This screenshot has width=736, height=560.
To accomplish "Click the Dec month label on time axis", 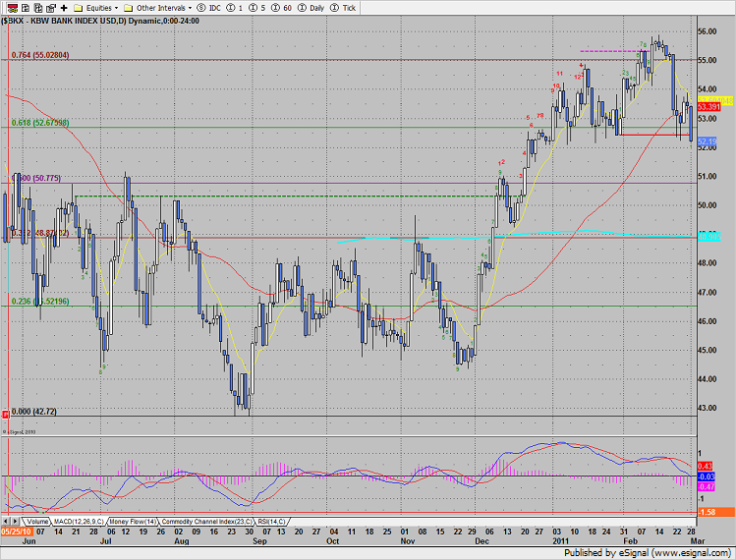I will tap(481, 541).
